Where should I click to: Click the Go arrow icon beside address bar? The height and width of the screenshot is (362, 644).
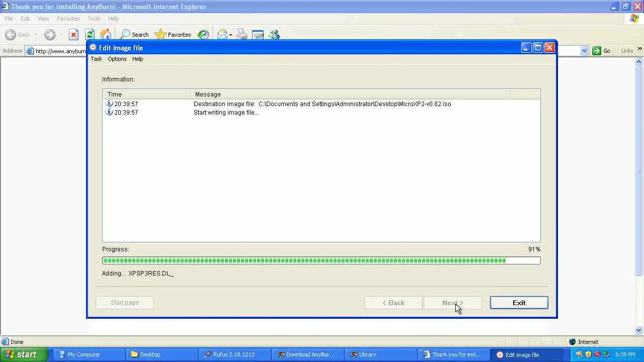[597, 51]
